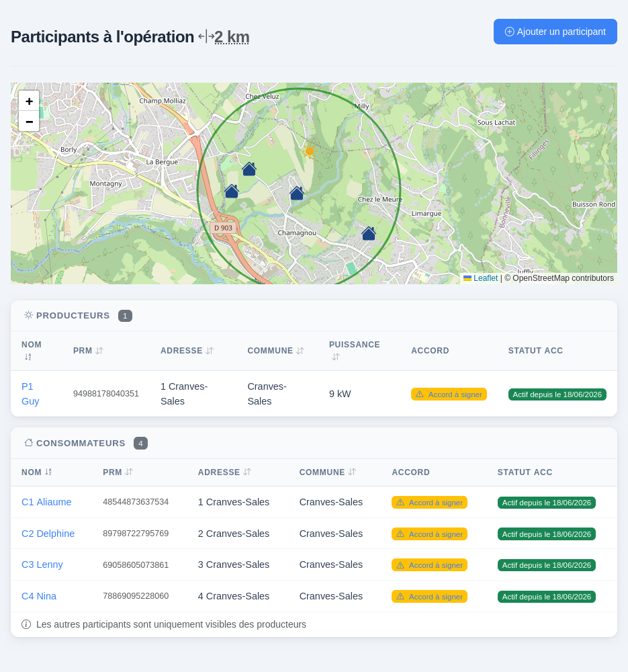The image size is (628, 672).
Task: Click the sun icon beside Producteurs heading
Action: [x=28, y=315]
